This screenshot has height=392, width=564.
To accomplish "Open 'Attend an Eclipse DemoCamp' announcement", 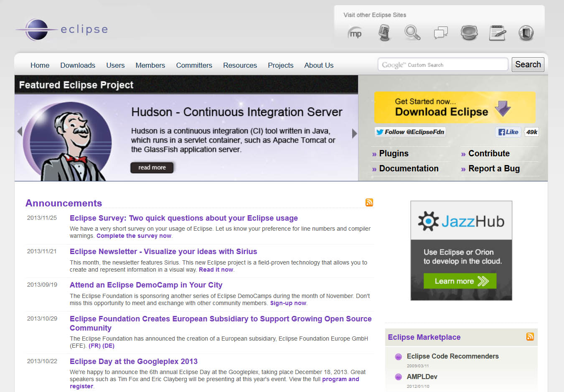I will pos(146,285).
